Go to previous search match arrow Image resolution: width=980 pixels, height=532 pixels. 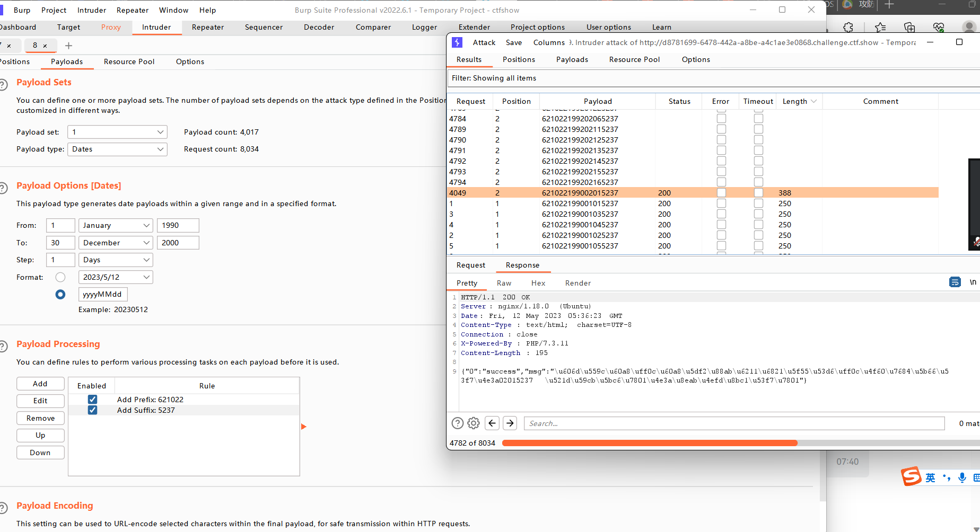[x=492, y=423]
